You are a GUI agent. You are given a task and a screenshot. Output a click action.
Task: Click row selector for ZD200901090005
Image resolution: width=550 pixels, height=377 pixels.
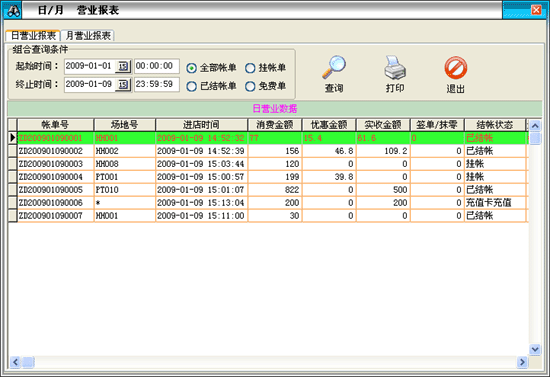(13, 190)
